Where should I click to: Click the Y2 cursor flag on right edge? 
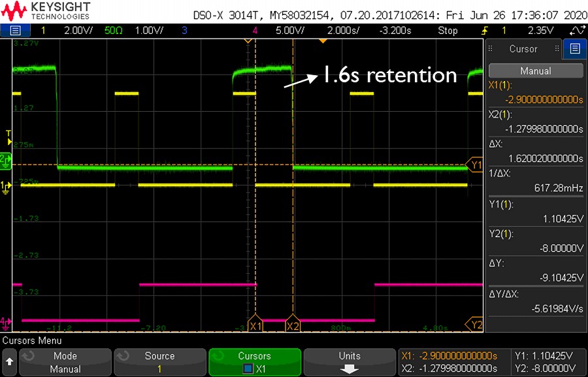tap(475, 324)
